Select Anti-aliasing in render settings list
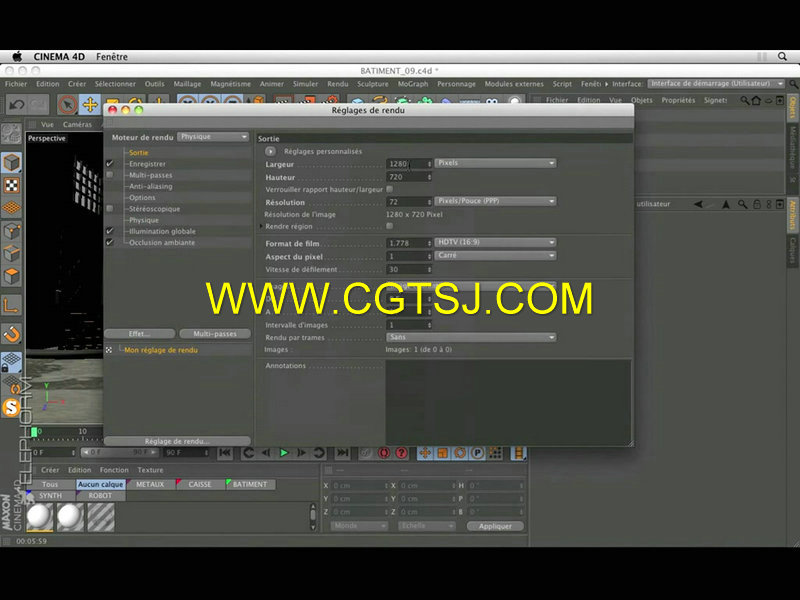This screenshot has width=800, height=600. (x=151, y=186)
